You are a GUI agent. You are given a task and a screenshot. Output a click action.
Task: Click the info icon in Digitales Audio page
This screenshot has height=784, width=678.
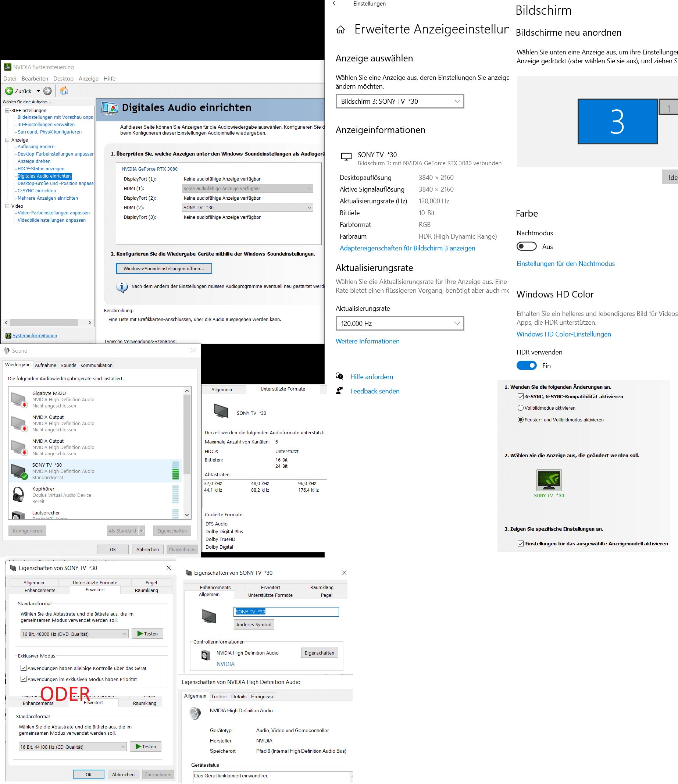pos(121,287)
